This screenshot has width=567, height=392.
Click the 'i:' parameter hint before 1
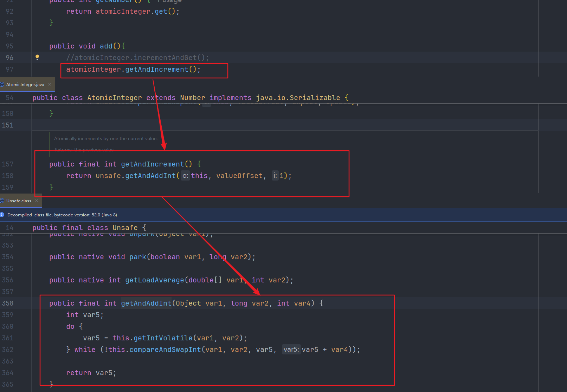click(x=275, y=176)
